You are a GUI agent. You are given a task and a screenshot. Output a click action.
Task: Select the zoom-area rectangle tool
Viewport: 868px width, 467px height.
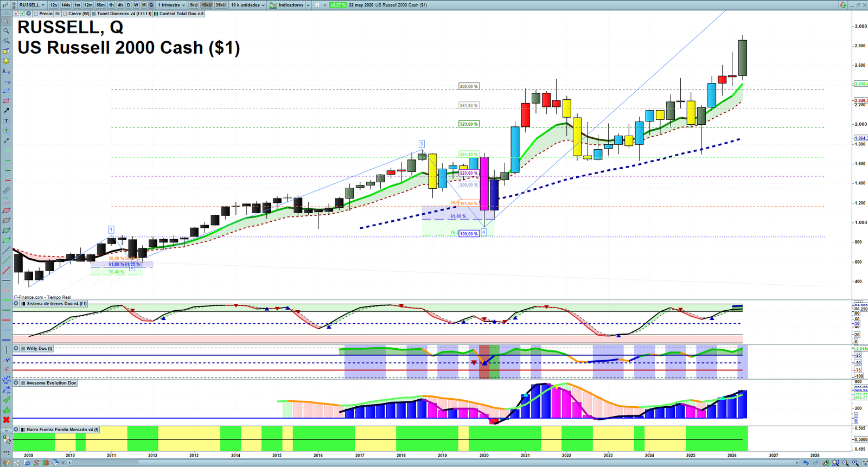(6, 41)
